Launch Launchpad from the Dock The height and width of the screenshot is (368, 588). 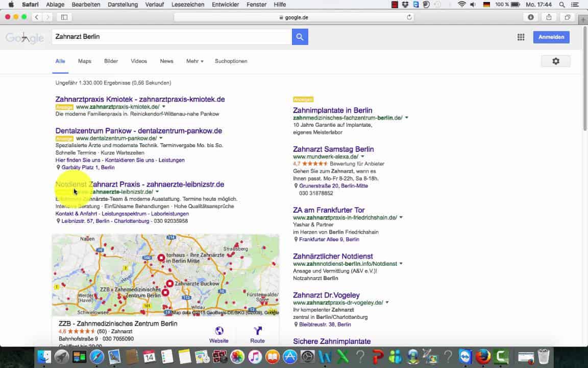pos(62,357)
